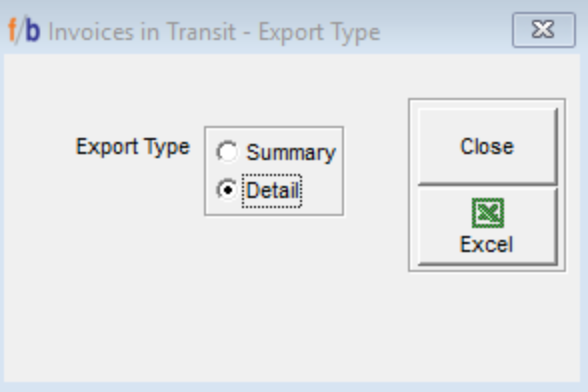Choose the Summary text label option
Screen dimensions: 588x392
point(291,153)
